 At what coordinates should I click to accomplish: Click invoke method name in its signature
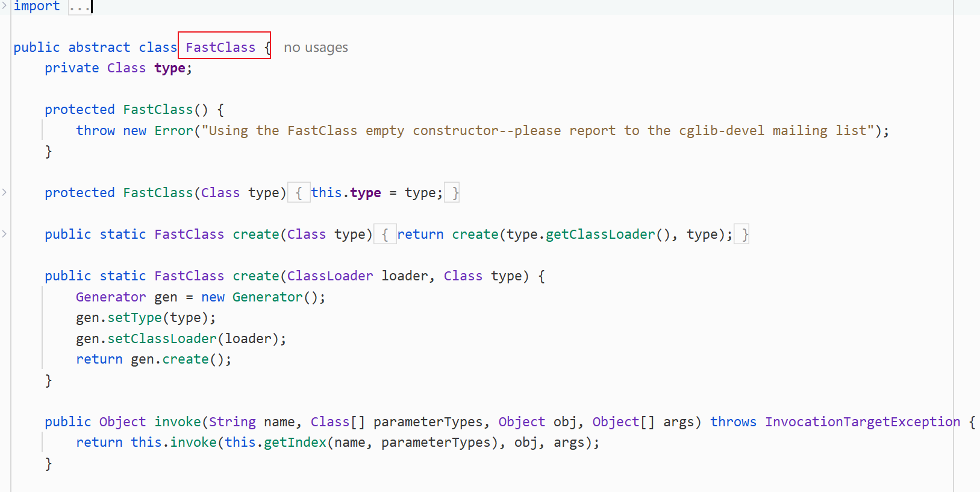(178, 422)
